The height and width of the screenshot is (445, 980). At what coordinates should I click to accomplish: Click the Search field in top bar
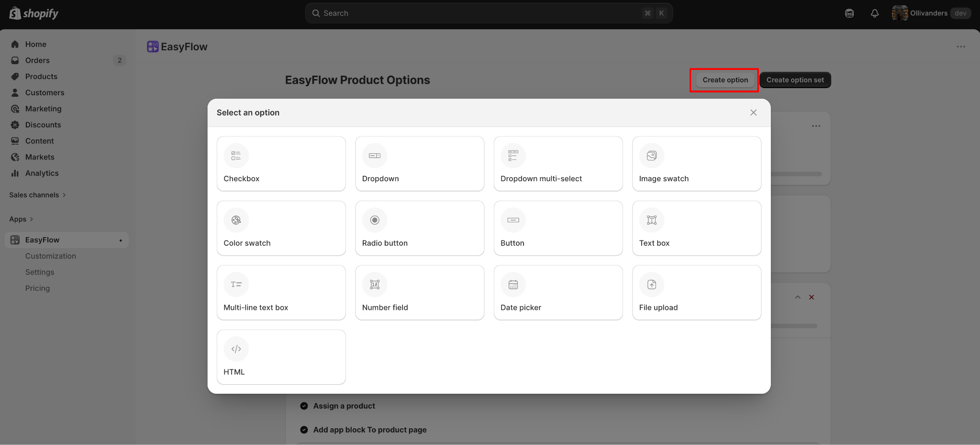tap(489, 13)
